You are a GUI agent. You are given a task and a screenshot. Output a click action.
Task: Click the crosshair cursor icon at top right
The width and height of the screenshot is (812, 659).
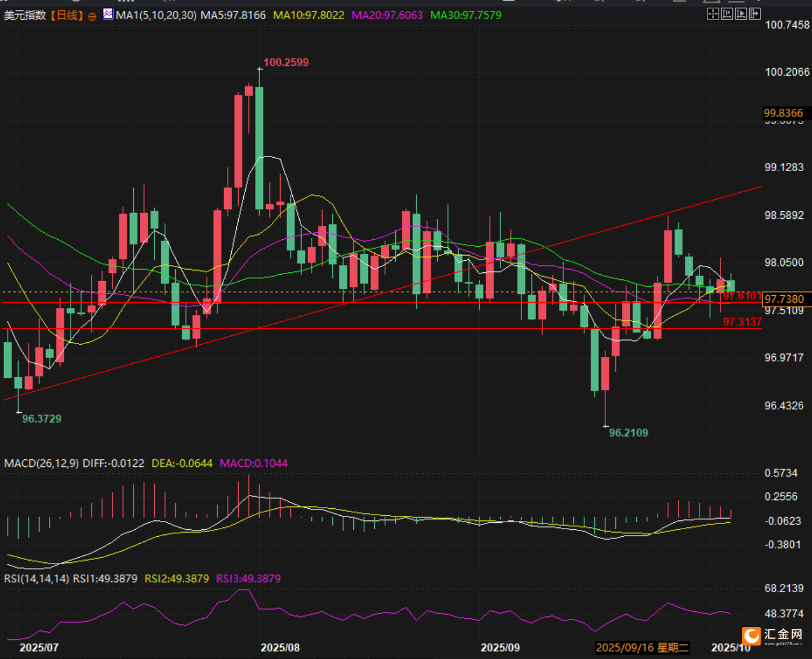(712, 14)
